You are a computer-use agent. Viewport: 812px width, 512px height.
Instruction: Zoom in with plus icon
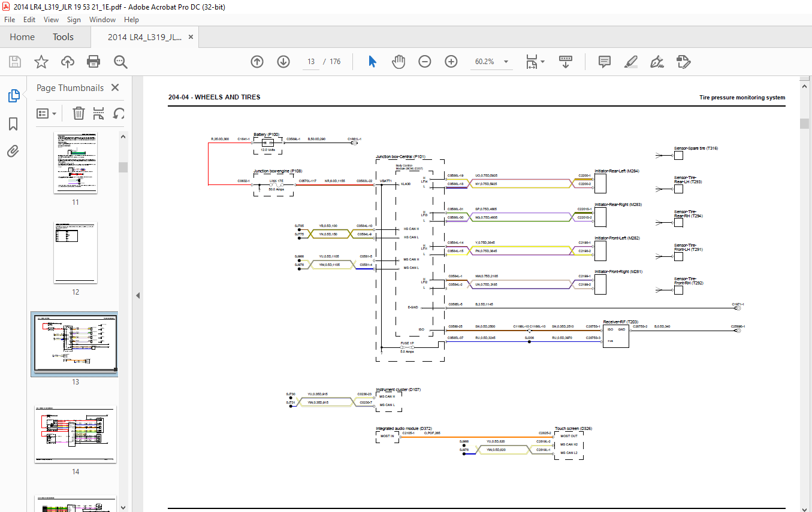click(451, 62)
